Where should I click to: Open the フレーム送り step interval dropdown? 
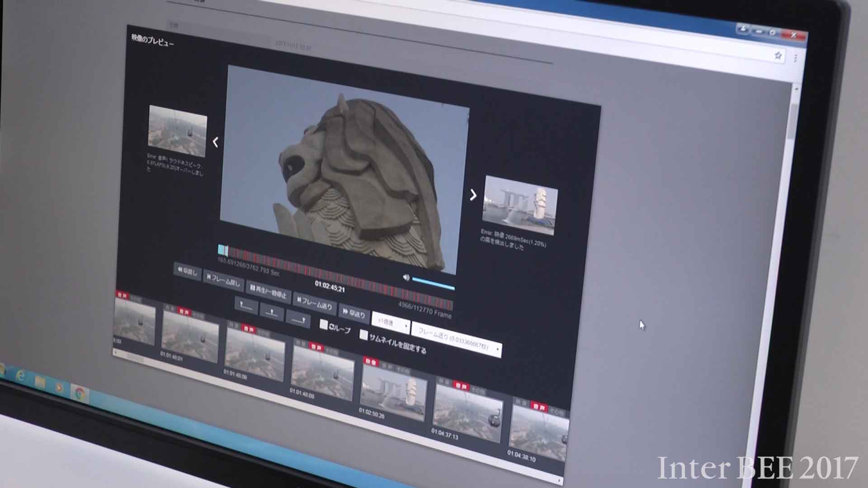457,340
